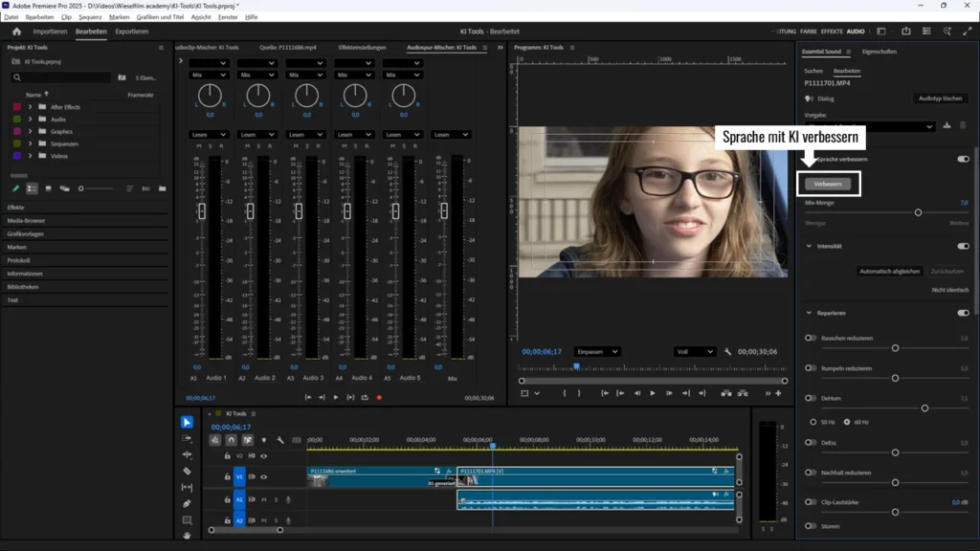Hide the V1 track with the eye icon
Image resolution: width=980 pixels, height=551 pixels.
[263, 476]
